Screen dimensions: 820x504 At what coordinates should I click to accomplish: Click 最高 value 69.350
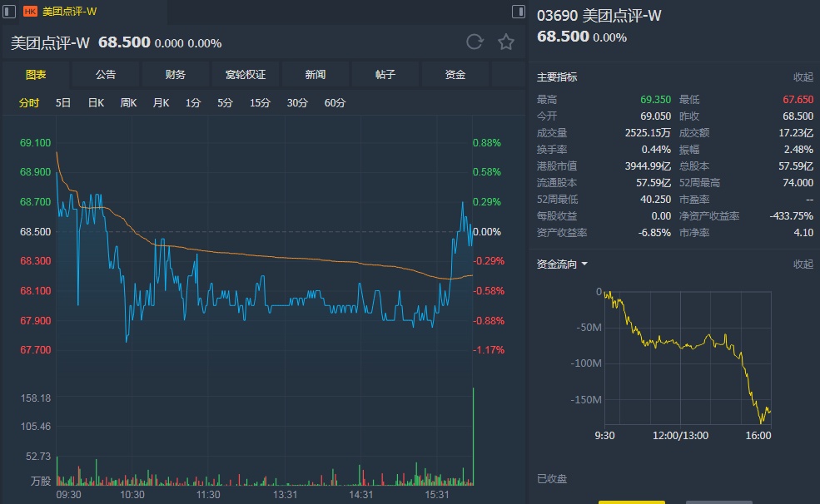click(655, 99)
